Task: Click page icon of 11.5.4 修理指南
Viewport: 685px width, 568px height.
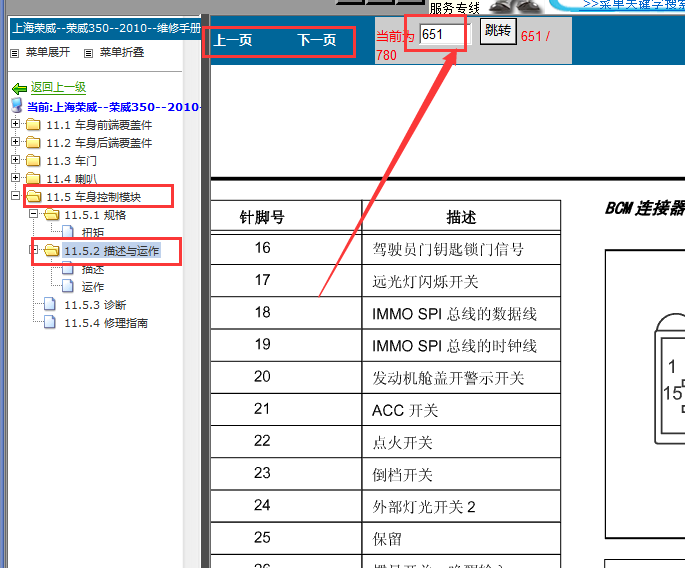Action: tap(50, 322)
